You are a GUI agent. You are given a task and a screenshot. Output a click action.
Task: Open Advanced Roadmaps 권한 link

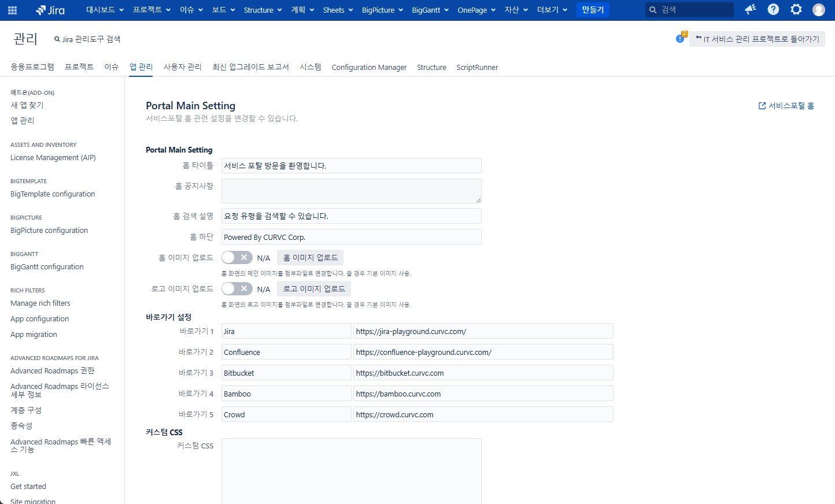point(53,370)
